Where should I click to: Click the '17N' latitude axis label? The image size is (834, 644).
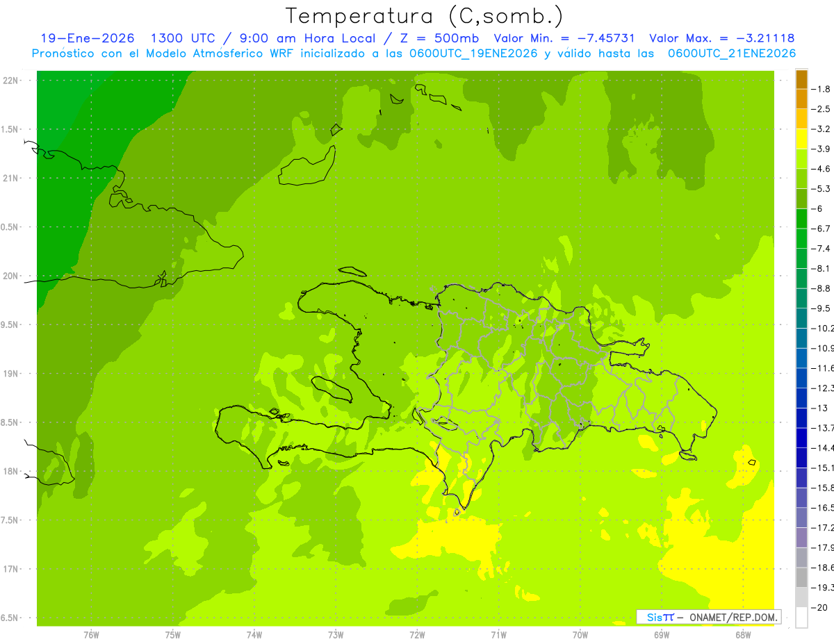10,569
